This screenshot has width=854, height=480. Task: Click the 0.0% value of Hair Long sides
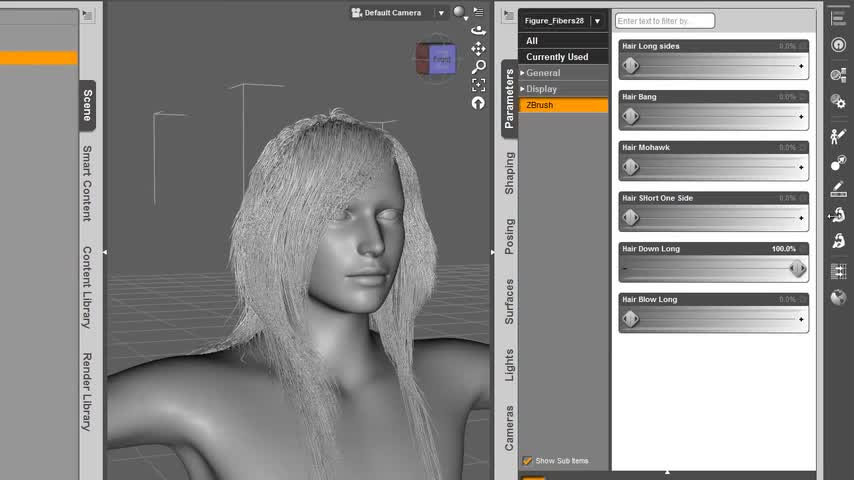point(787,46)
